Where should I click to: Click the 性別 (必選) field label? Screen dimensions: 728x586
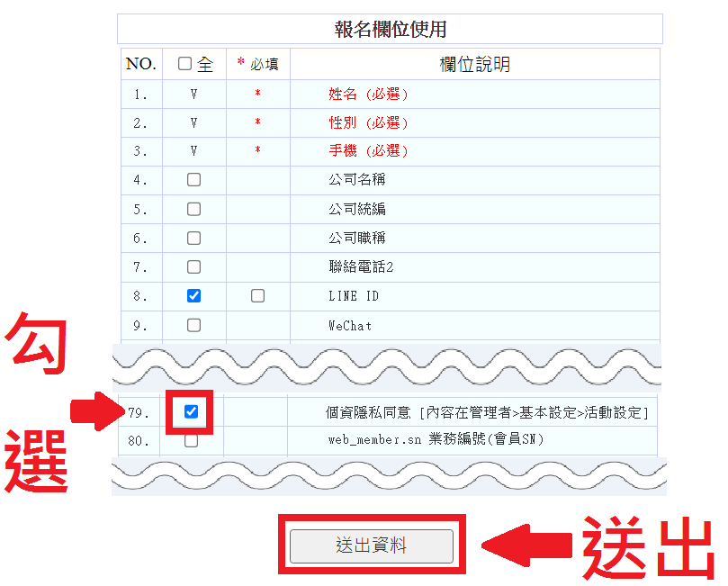pos(369,122)
